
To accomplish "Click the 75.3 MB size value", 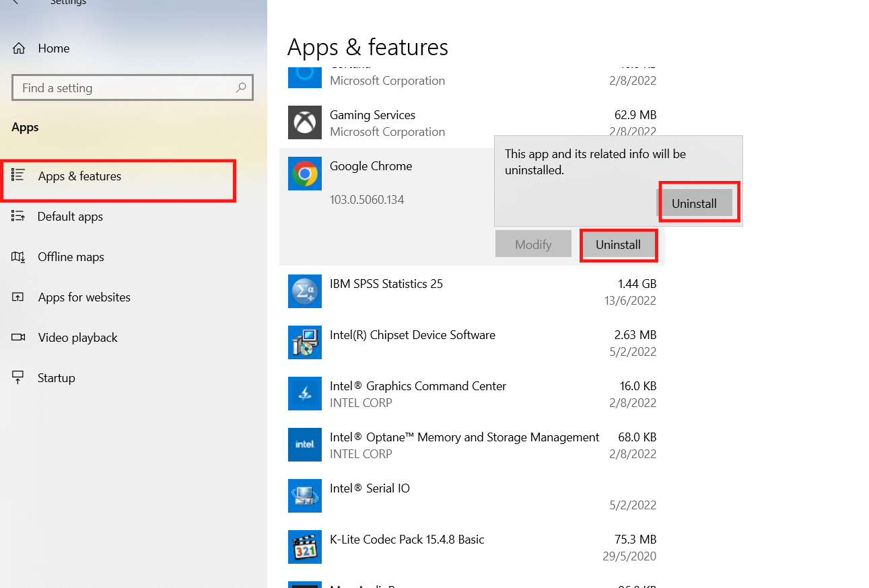I will pyautogui.click(x=635, y=540).
